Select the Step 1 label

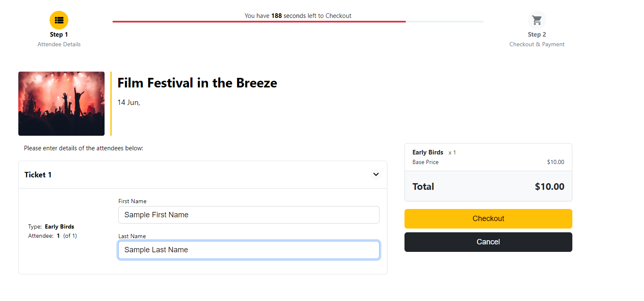coord(59,35)
